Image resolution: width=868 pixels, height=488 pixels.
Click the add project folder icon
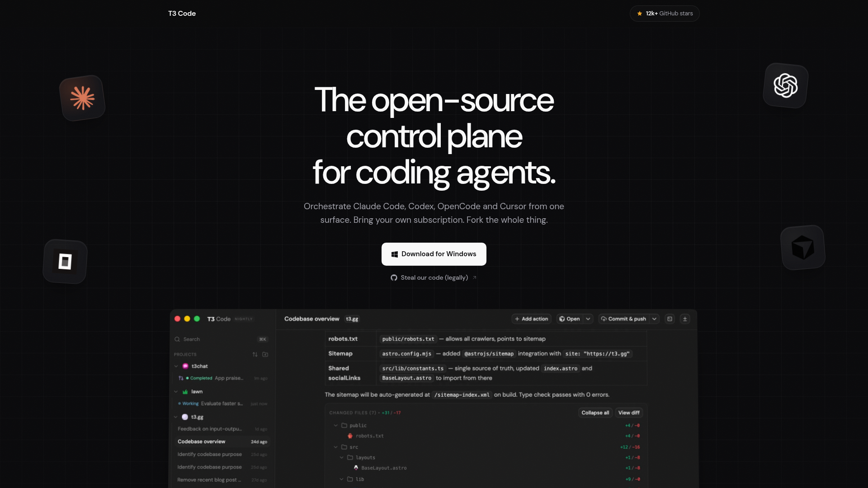[265, 355]
